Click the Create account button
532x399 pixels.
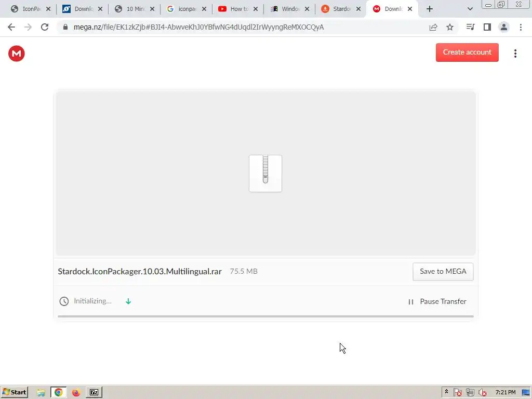point(467,52)
